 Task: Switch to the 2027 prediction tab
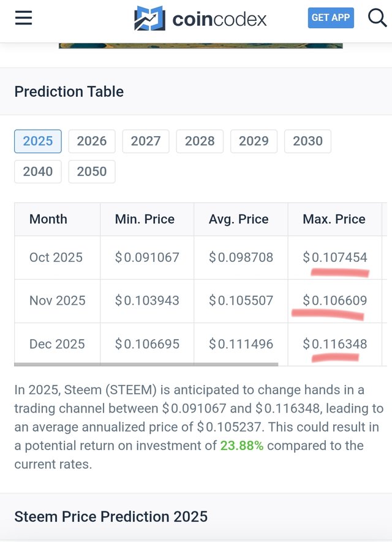pos(146,141)
